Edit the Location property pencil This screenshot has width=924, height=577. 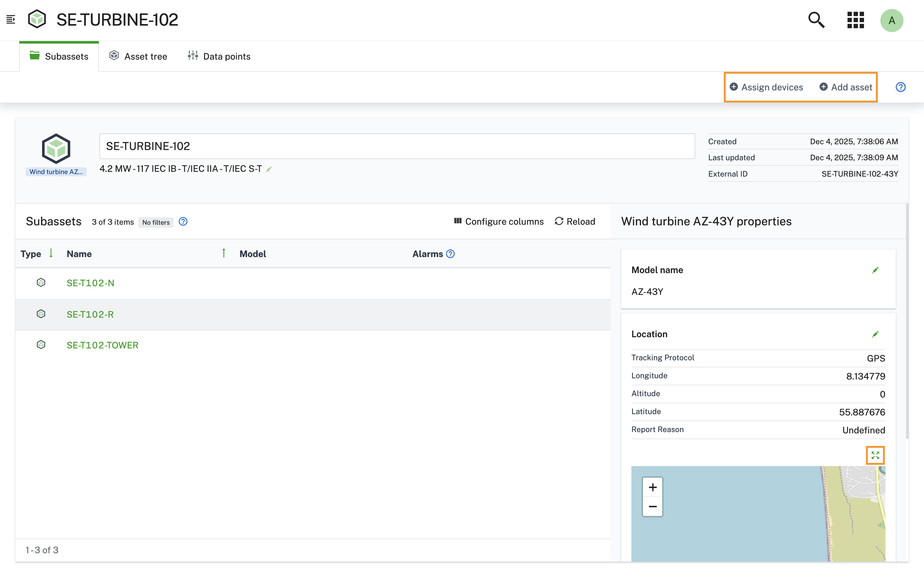[x=875, y=334]
